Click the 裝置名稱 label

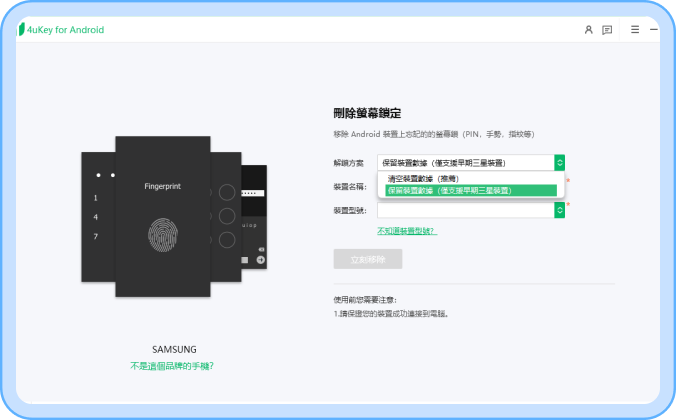[x=350, y=187]
